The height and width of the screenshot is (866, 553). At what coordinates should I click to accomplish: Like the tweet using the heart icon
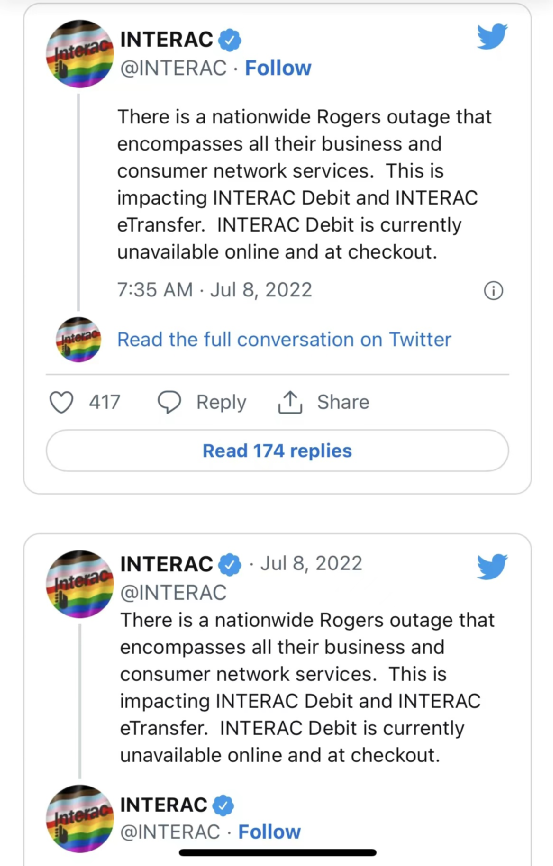pos(61,402)
